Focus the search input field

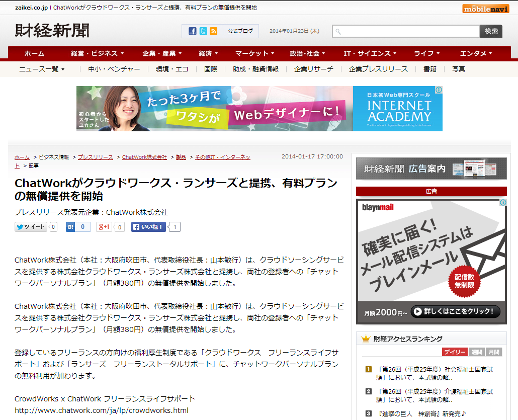(406, 31)
